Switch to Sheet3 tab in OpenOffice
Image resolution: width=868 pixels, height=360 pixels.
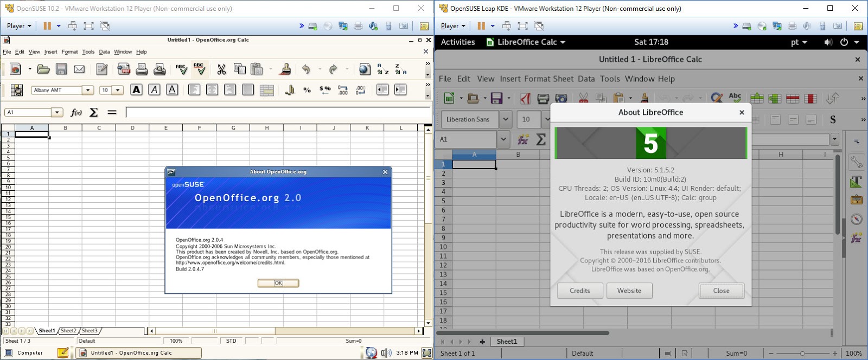coord(90,331)
